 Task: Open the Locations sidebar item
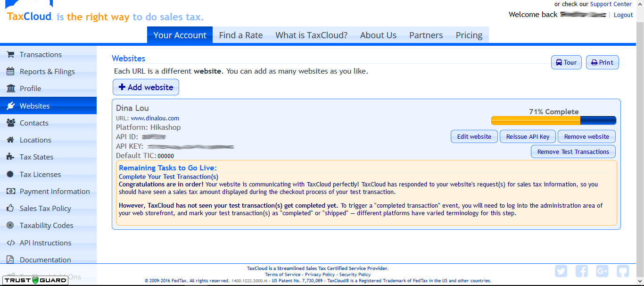point(48,140)
